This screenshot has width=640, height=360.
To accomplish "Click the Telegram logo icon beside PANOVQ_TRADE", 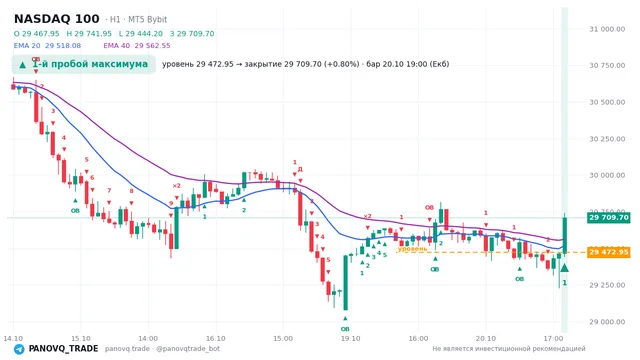I will coord(19,349).
